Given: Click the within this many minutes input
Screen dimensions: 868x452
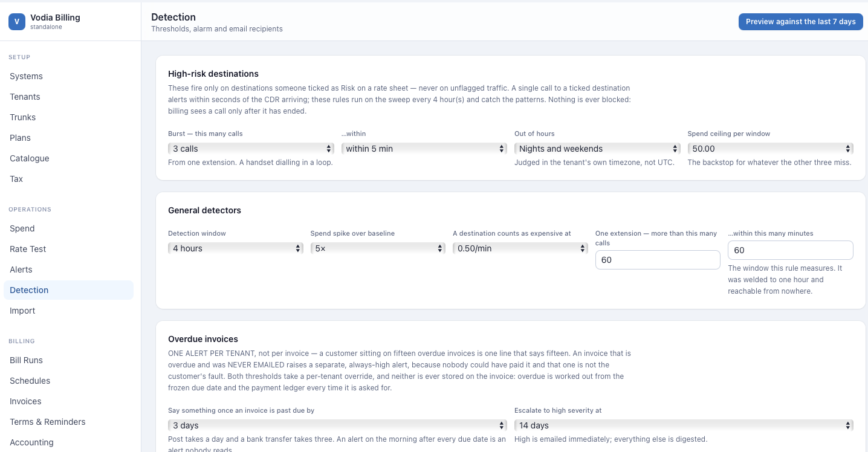Looking at the screenshot, I should pos(791,250).
